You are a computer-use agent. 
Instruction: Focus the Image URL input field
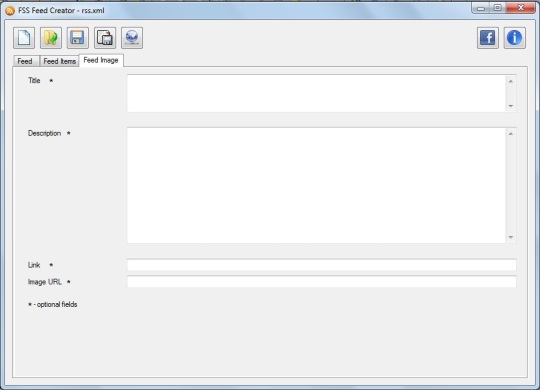pyautogui.click(x=322, y=282)
